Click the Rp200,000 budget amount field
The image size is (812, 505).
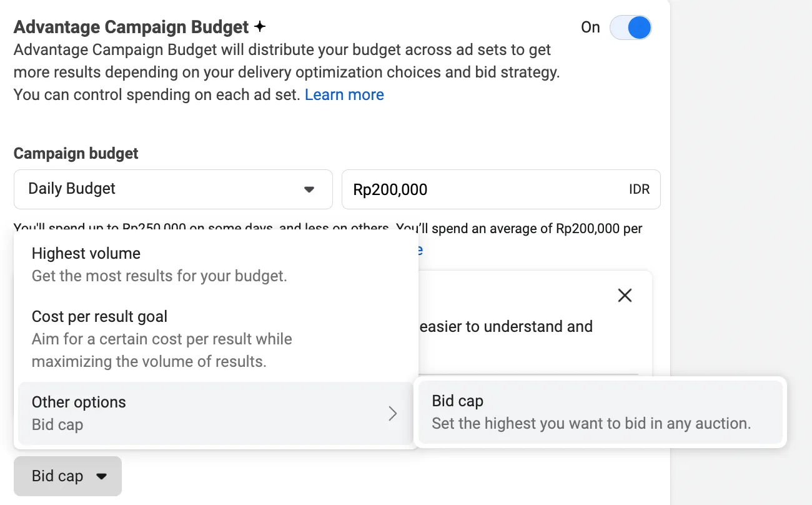pyautogui.click(x=501, y=189)
